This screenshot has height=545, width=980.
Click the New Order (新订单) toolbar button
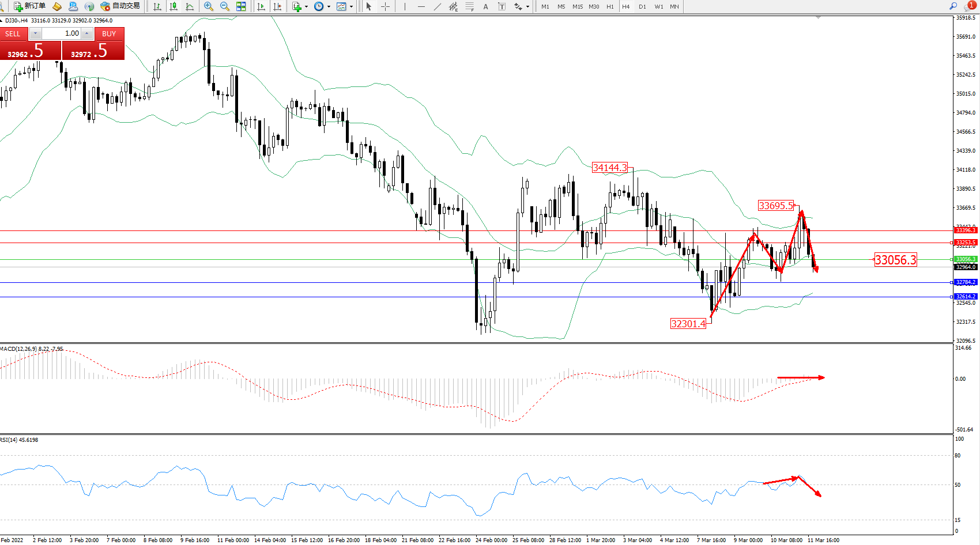pos(29,6)
